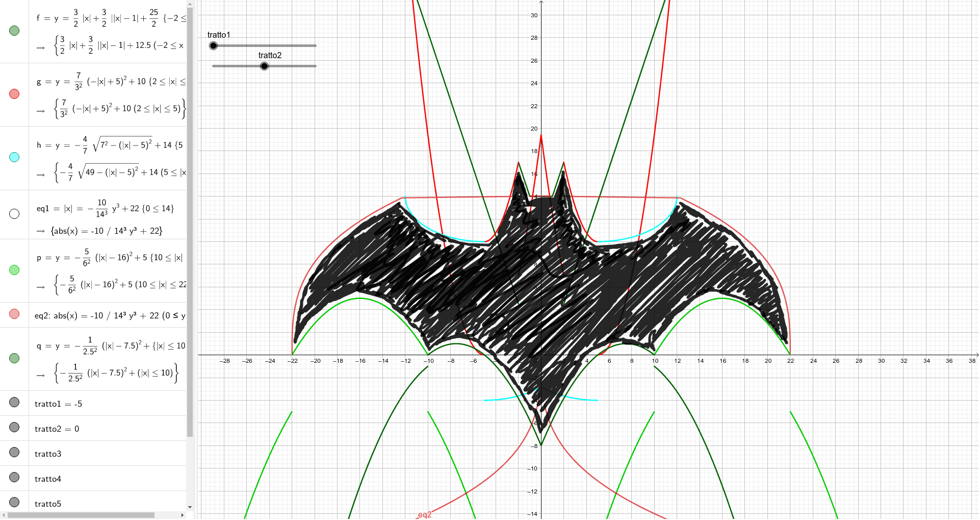The height and width of the screenshot is (520, 980).
Task: Select the tratto4 row
Action: (x=108, y=479)
